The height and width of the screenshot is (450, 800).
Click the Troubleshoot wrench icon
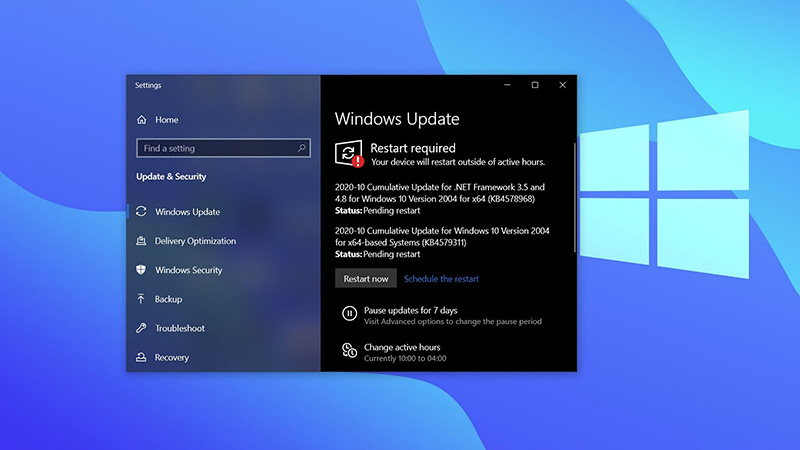click(141, 328)
